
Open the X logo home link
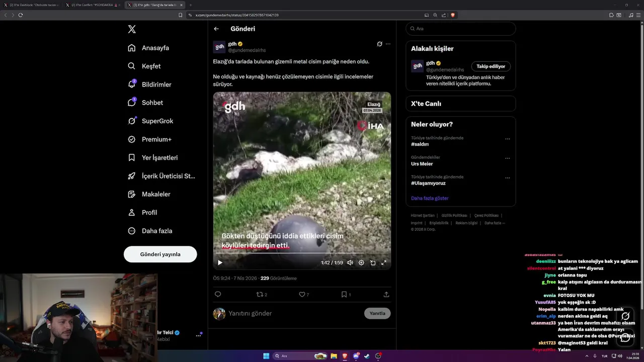coord(132,29)
